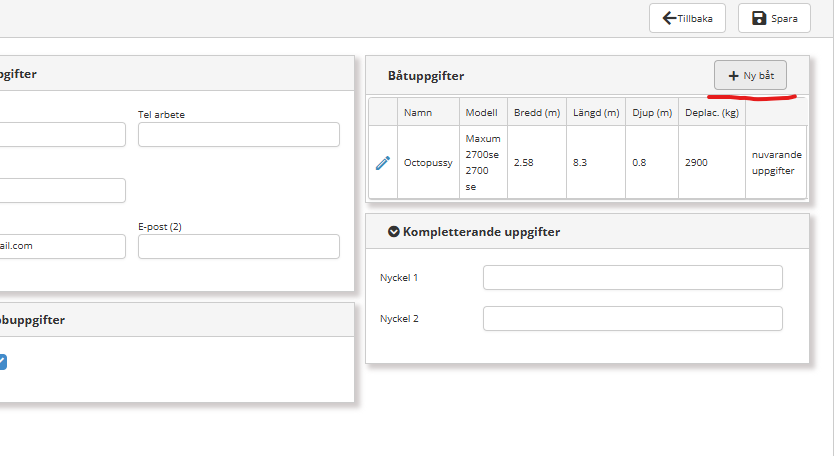This screenshot has height=456, width=838.
Task: Focus the Tel arbete input field
Action: tap(238, 135)
